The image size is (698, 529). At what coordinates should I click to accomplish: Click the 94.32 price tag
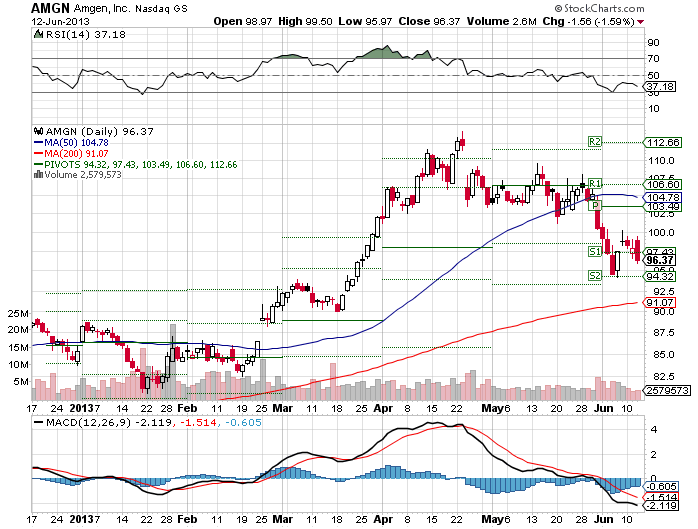pos(660,277)
